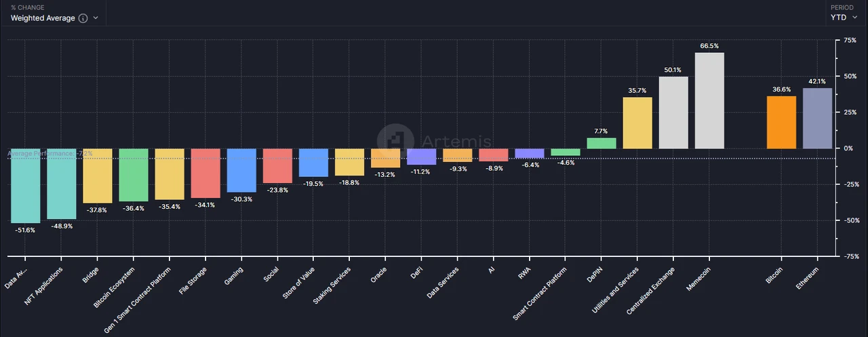Click the Memecoin axis label
The width and height of the screenshot is (868, 337).
pyautogui.click(x=699, y=278)
